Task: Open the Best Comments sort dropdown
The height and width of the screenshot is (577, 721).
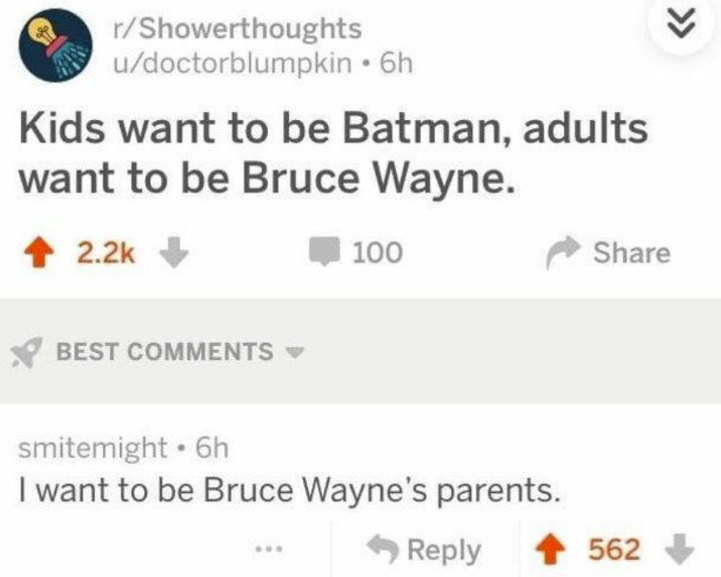Action: pyautogui.click(x=293, y=352)
